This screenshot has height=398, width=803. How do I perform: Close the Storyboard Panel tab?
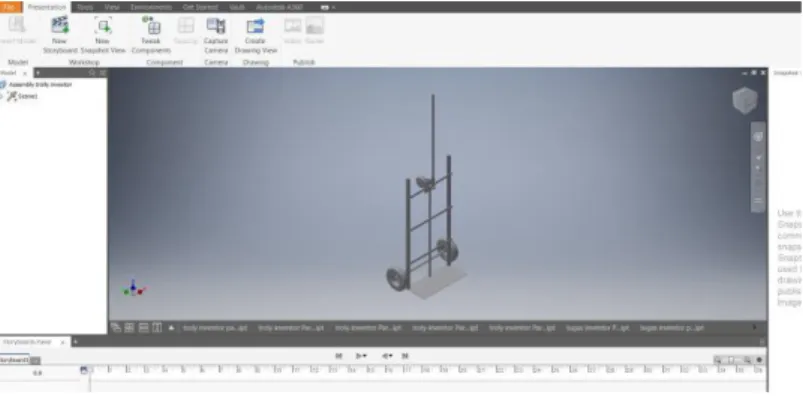click(x=63, y=342)
